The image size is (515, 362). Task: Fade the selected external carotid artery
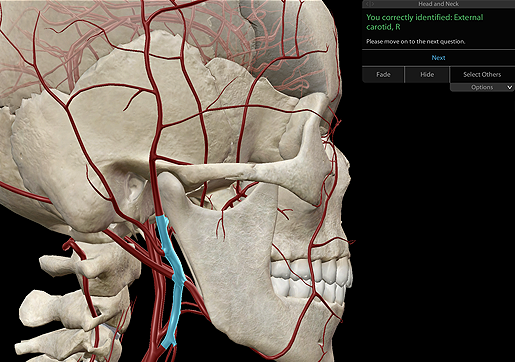[x=383, y=74]
